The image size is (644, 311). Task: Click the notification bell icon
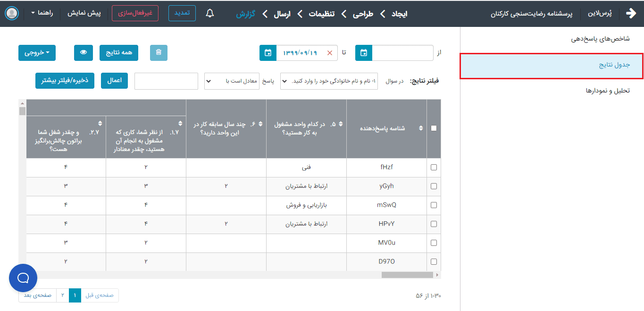pyautogui.click(x=210, y=13)
